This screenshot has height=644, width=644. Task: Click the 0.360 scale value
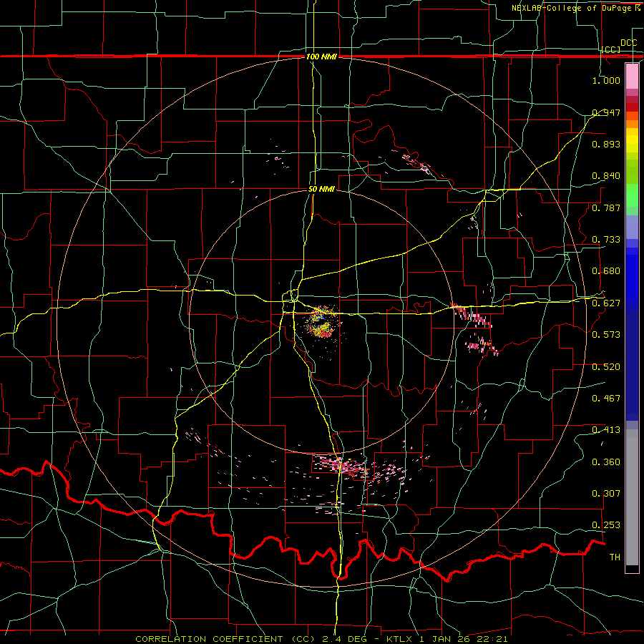point(606,462)
